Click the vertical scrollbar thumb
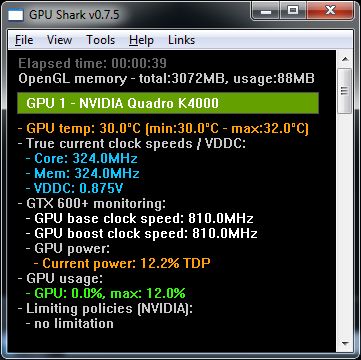 pos(345,91)
